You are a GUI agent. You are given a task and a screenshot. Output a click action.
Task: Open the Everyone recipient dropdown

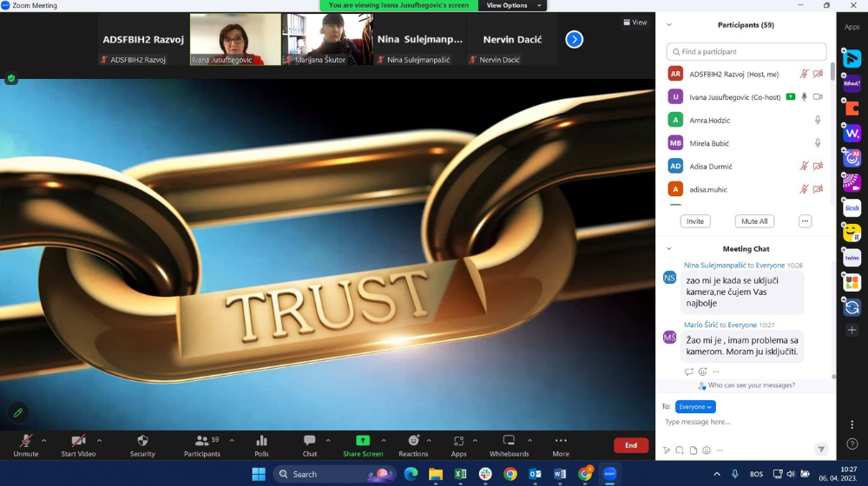pos(695,407)
